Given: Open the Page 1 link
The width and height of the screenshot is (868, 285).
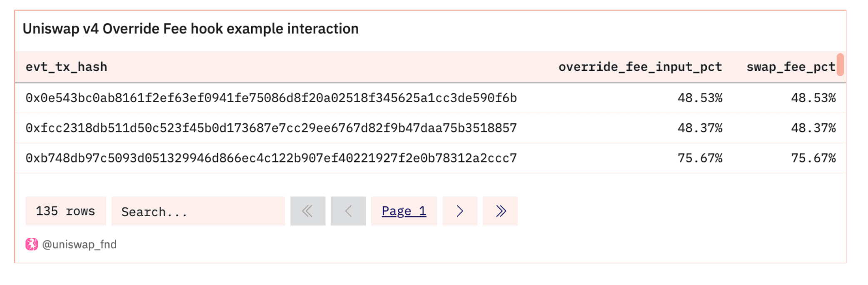Looking at the screenshot, I should point(404,211).
